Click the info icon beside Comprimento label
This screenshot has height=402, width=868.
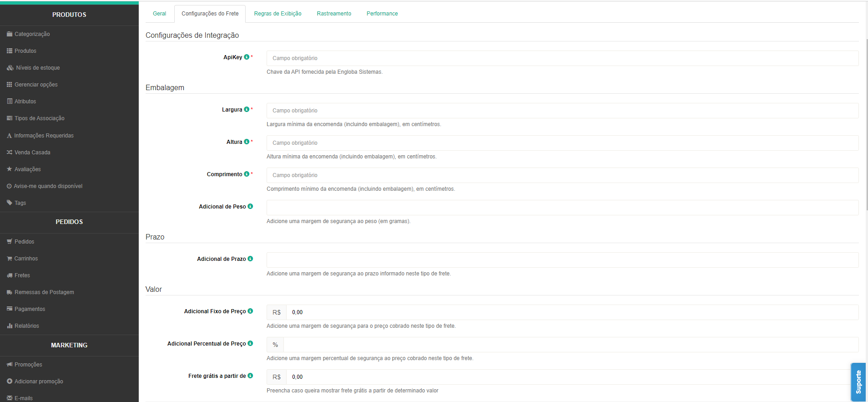click(247, 174)
